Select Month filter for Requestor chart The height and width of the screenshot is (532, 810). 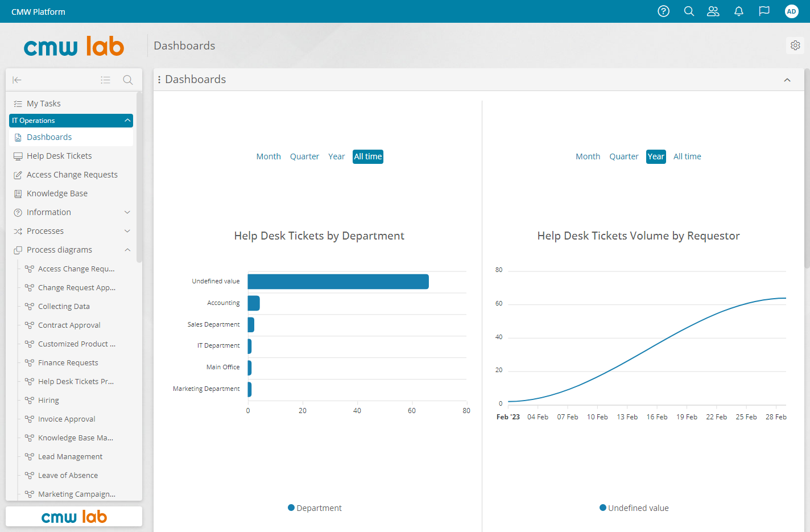(588, 156)
